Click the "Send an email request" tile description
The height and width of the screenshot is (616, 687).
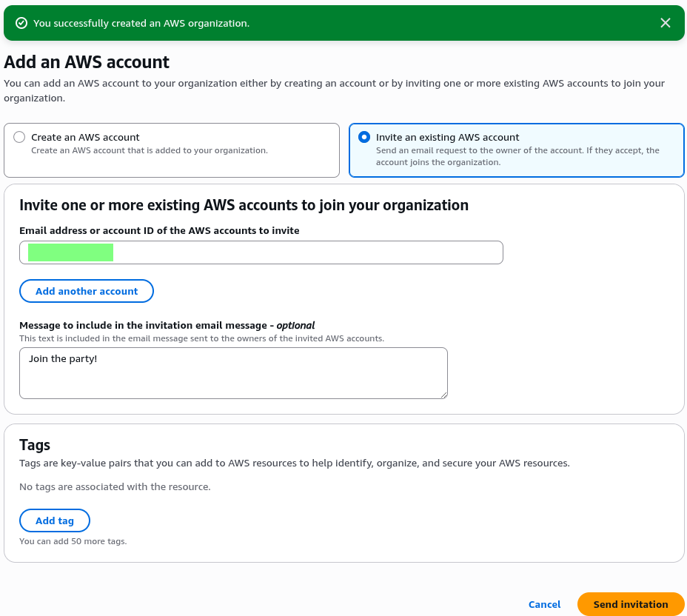point(517,155)
